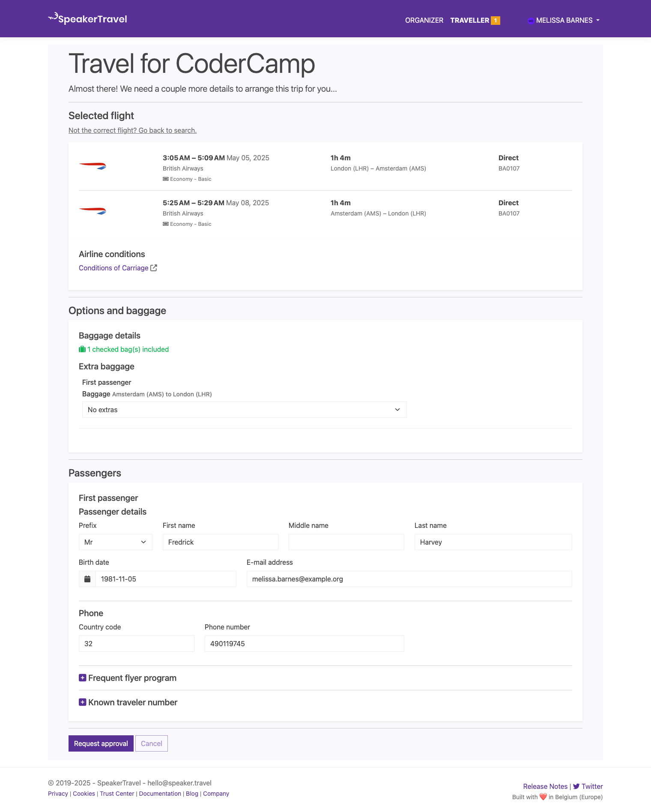Open the Release Notes link
Image resolution: width=651 pixels, height=812 pixels.
point(545,786)
